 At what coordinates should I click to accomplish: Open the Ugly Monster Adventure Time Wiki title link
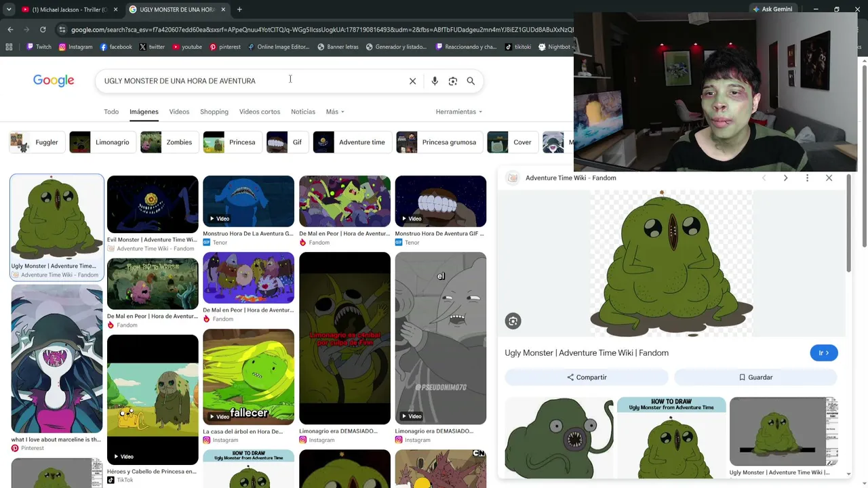tap(587, 353)
